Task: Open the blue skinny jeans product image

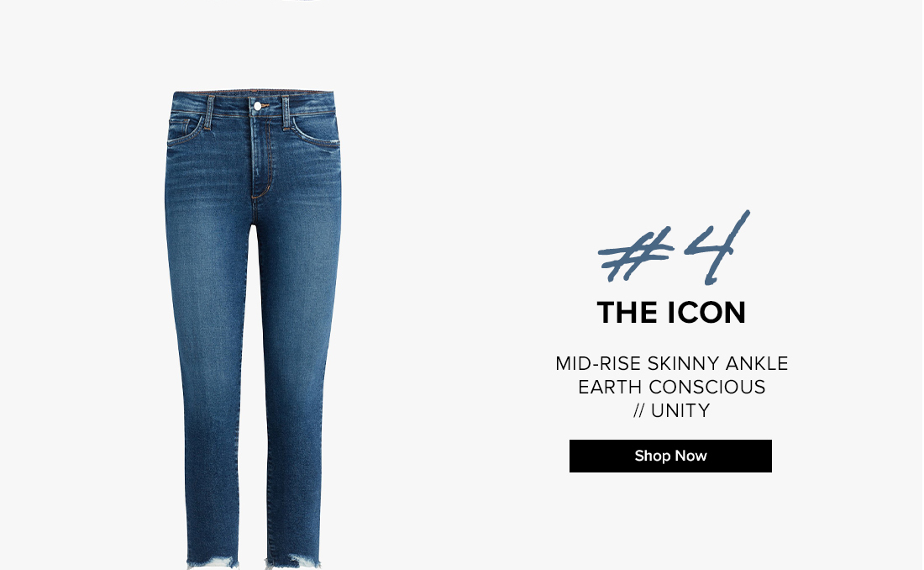Action: click(253, 330)
